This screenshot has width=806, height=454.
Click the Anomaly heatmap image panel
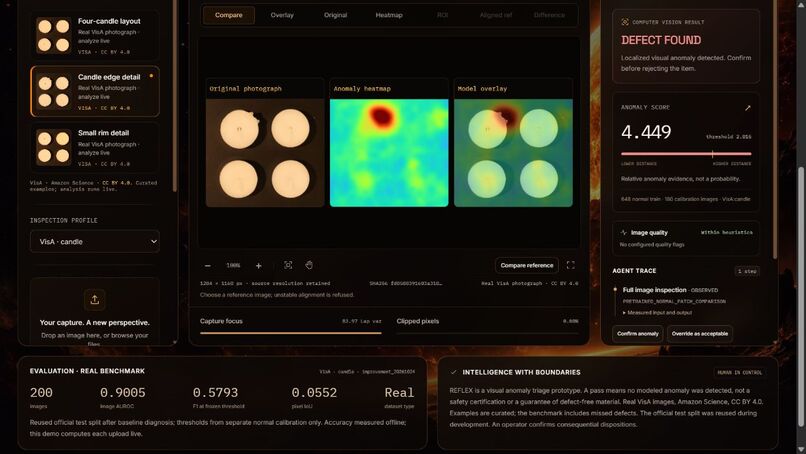(389, 153)
